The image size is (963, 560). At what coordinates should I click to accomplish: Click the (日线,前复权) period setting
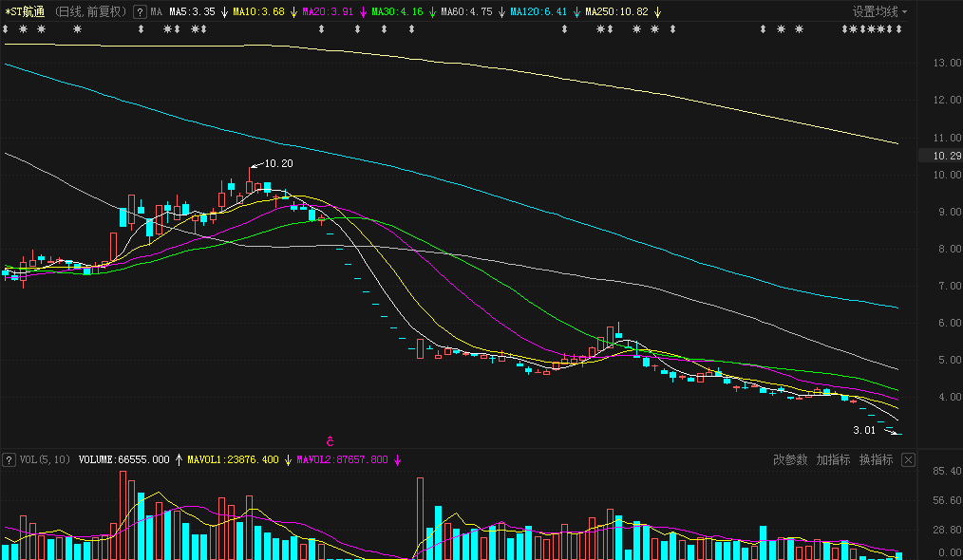89,12
